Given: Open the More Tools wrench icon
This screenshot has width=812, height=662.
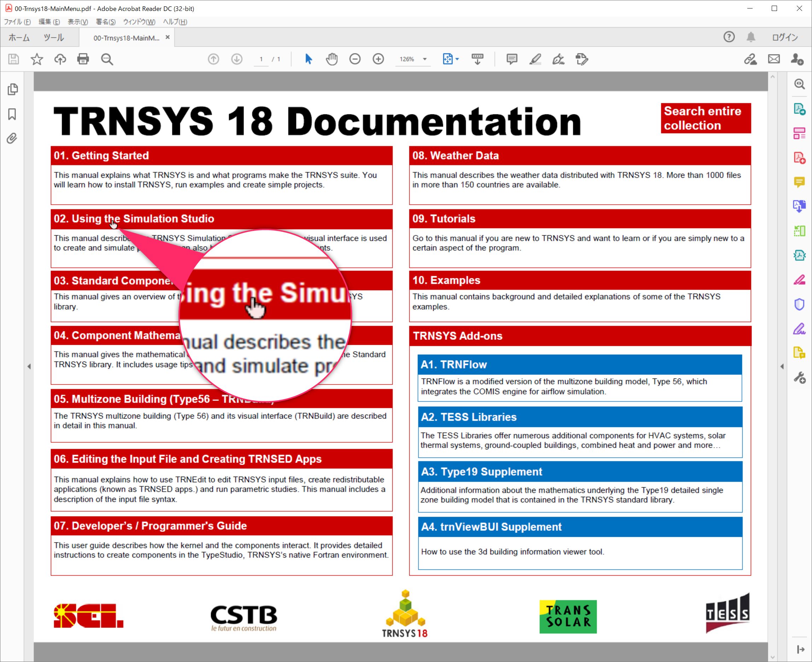Looking at the screenshot, I should click(799, 378).
